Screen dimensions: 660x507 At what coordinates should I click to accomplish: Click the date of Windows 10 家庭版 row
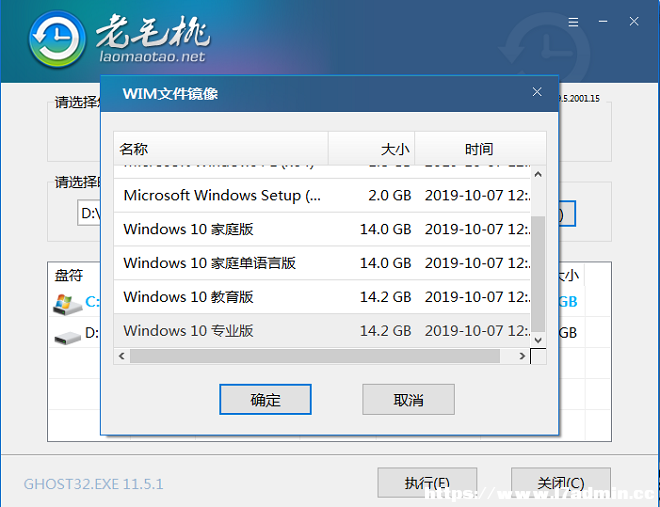(477, 229)
